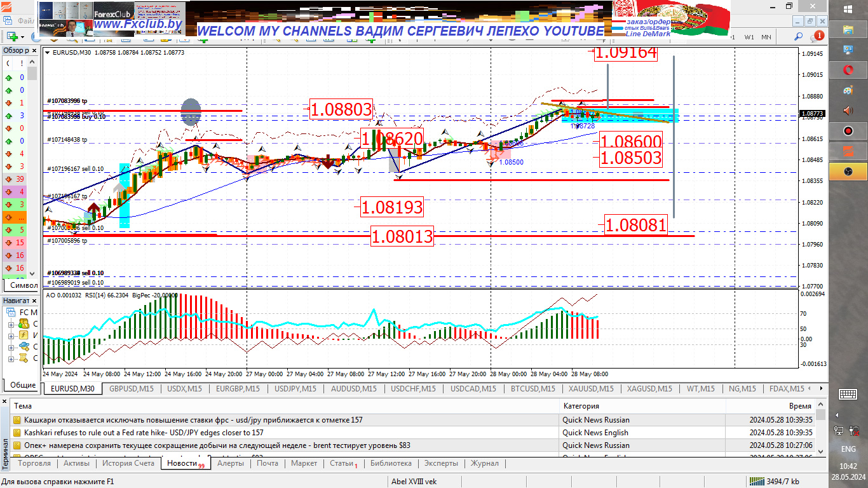Switch to the Активы terminal tab

[x=76, y=463]
